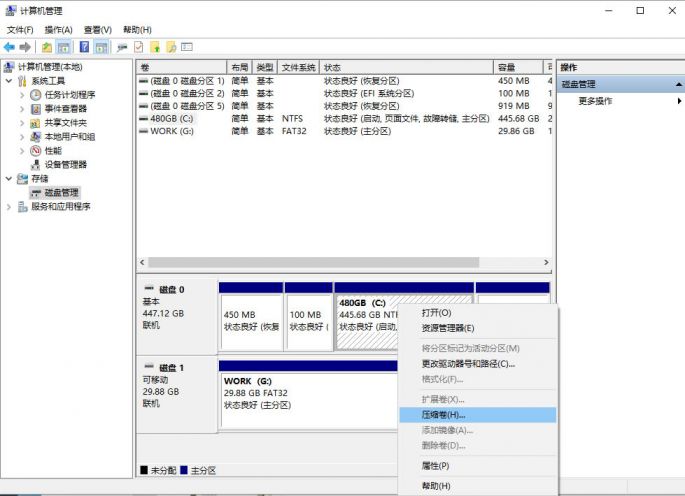This screenshot has width=685, height=496.
Task: Click the connect/refresh toolbar icon with key
Action: click(122, 47)
